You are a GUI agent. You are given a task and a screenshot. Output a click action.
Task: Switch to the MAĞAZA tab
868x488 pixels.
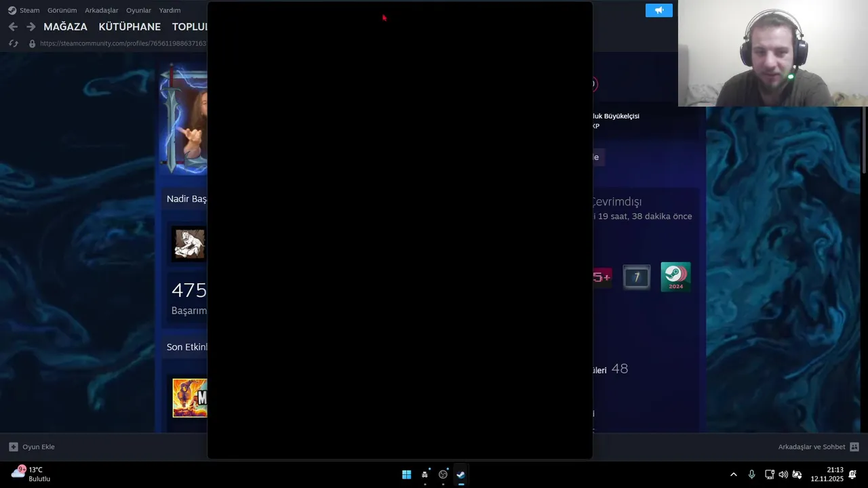coord(65,26)
